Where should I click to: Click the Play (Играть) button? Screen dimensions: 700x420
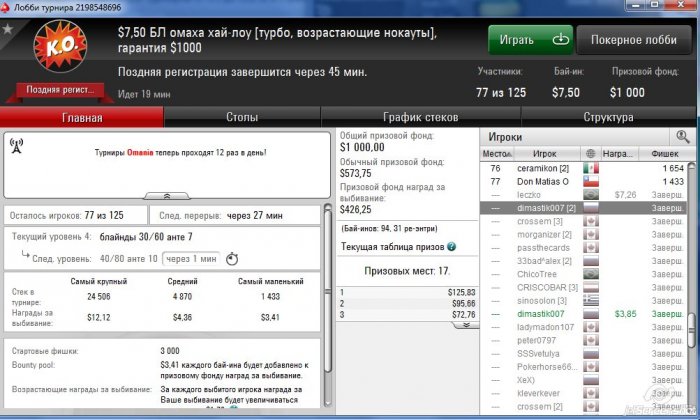point(530,40)
